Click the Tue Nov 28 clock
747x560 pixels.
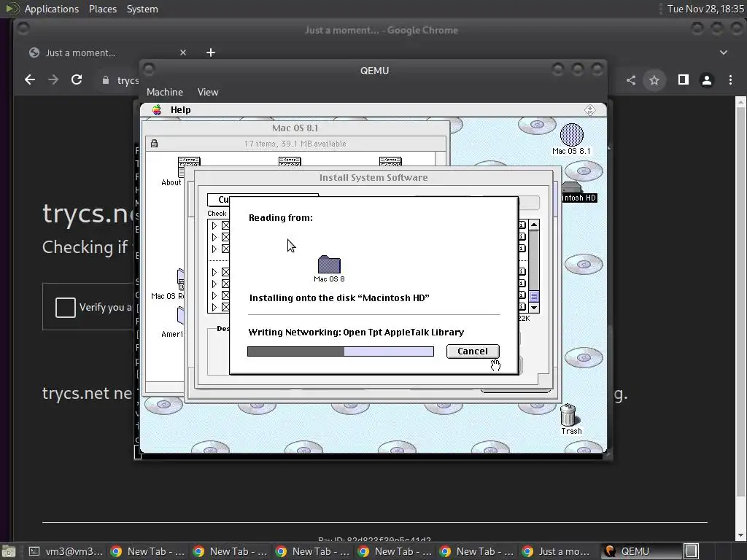[705, 9]
